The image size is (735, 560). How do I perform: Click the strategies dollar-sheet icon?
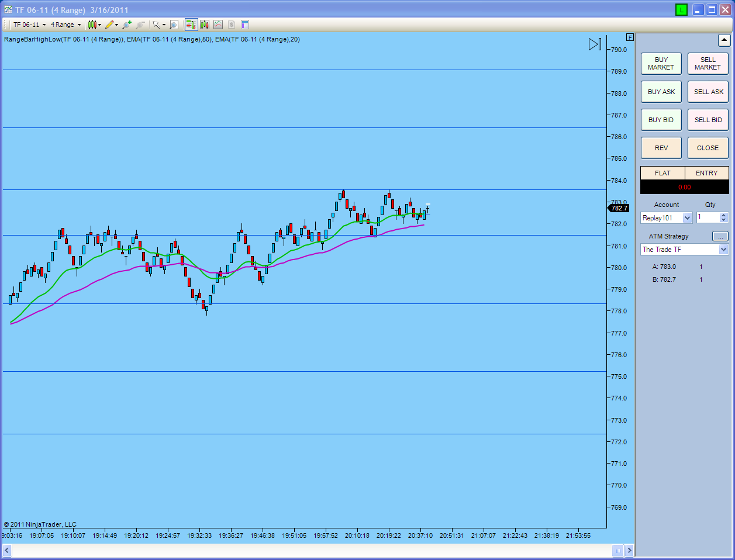pyautogui.click(x=232, y=25)
